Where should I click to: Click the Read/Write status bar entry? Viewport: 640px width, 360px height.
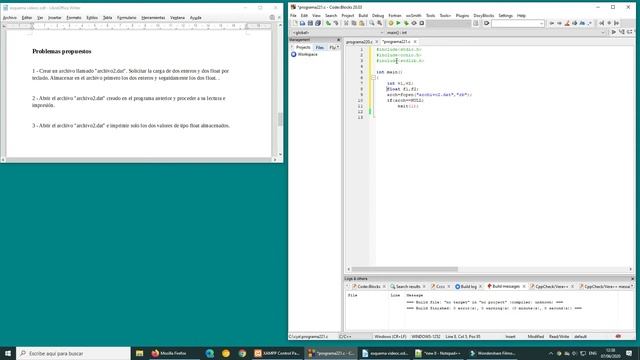(x=559, y=337)
